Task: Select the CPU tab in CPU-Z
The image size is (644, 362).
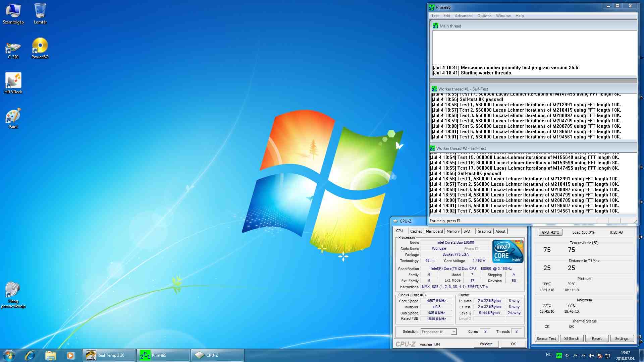Action: [x=399, y=231]
